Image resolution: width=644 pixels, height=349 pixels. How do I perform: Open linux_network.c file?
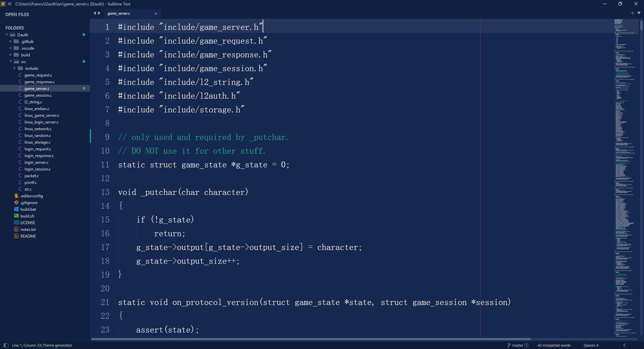click(x=38, y=129)
